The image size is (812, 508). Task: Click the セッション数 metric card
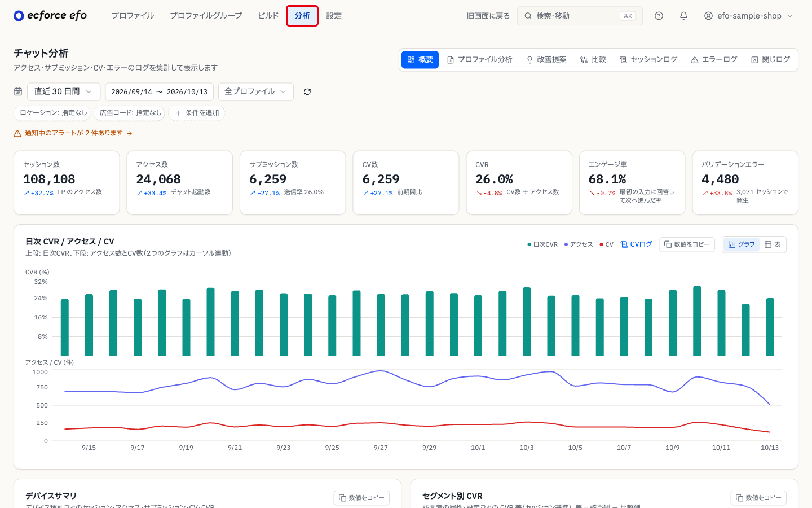pos(67,182)
